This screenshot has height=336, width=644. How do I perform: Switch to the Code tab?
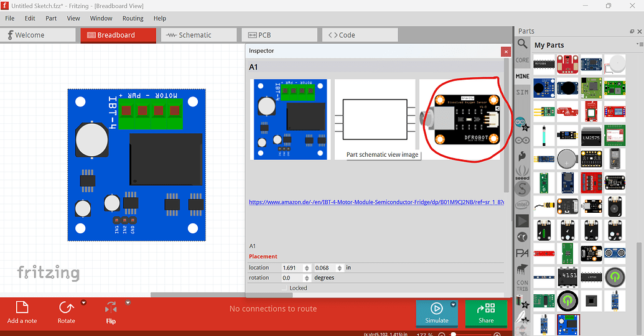click(x=360, y=35)
